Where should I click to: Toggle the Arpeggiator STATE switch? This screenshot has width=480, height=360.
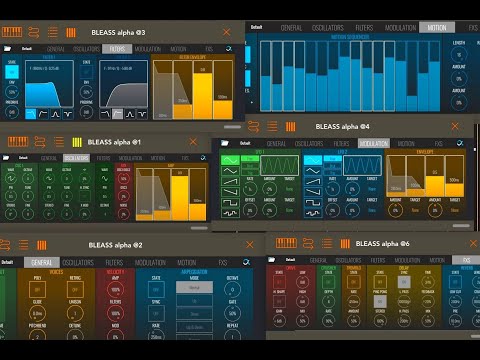(x=156, y=290)
